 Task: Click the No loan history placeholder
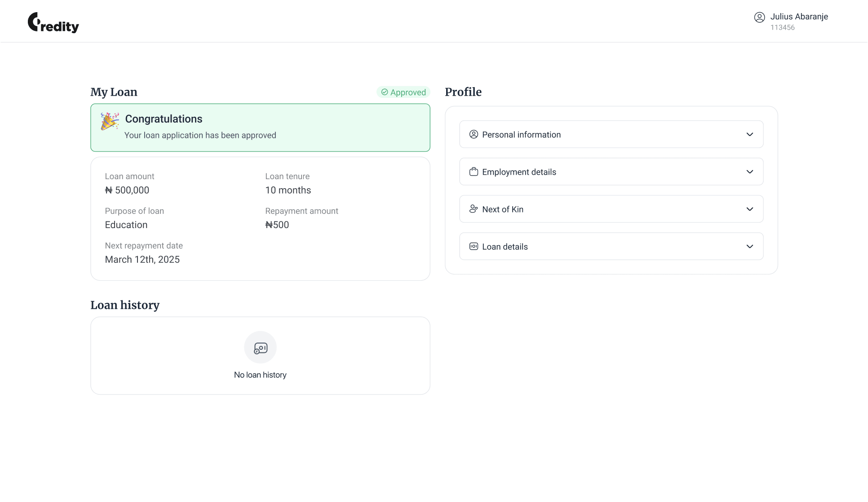coord(260,374)
